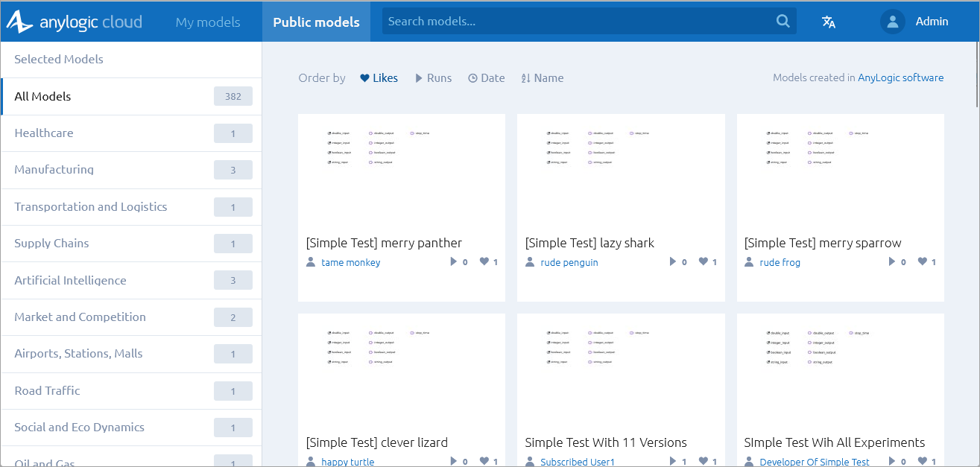Viewport: 980px width, 467px height.
Task: Click the runs play icon on merry sparrow card
Action: tap(891, 261)
